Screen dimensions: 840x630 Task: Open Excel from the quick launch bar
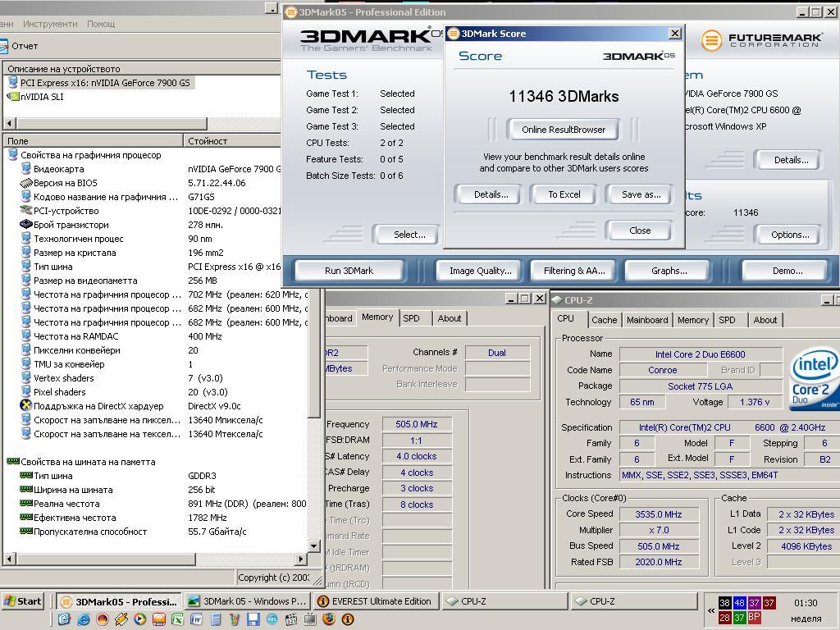tap(177, 619)
